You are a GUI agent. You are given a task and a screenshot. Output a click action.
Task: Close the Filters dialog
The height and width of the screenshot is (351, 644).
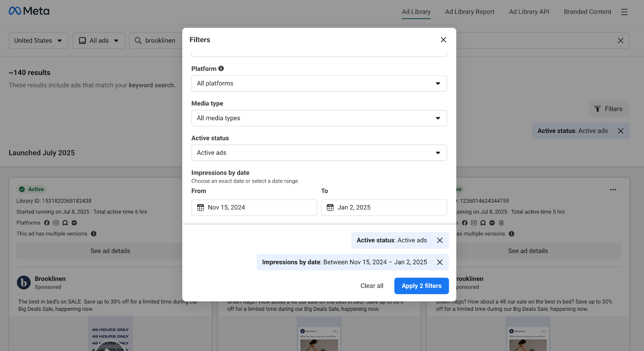[443, 40]
